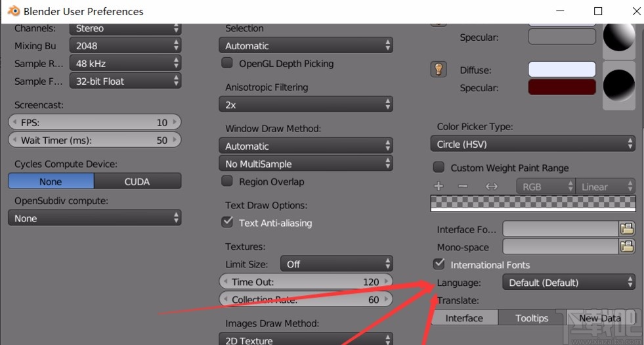
Task: Open Language Default dropdown
Action: click(569, 283)
